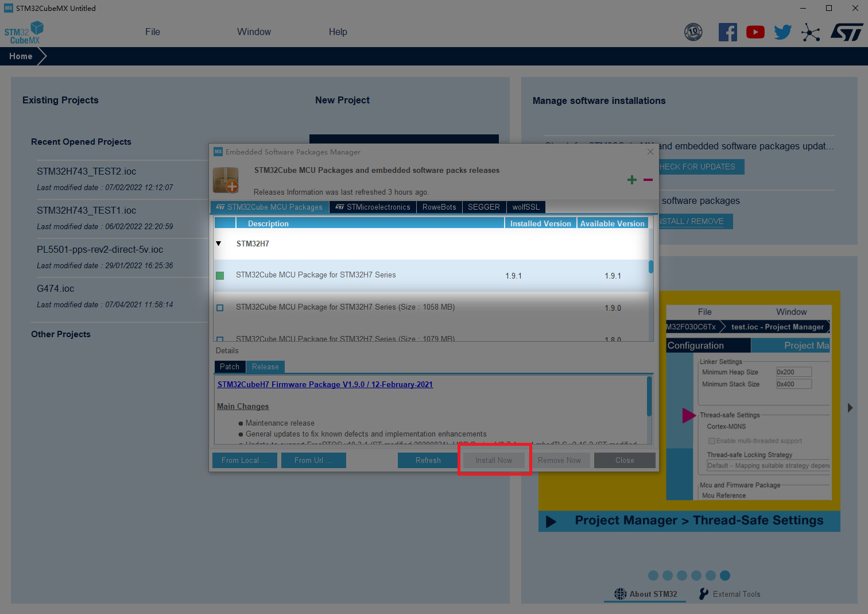Check the STM32H7 Series 1079 MB package box

220,339
